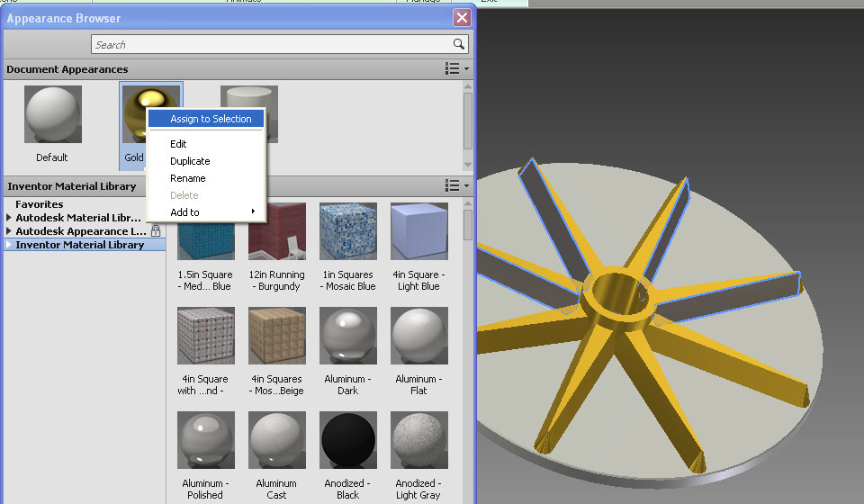Close the Appearance Browser window
The width and height of the screenshot is (864, 504).
pos(462,18)
